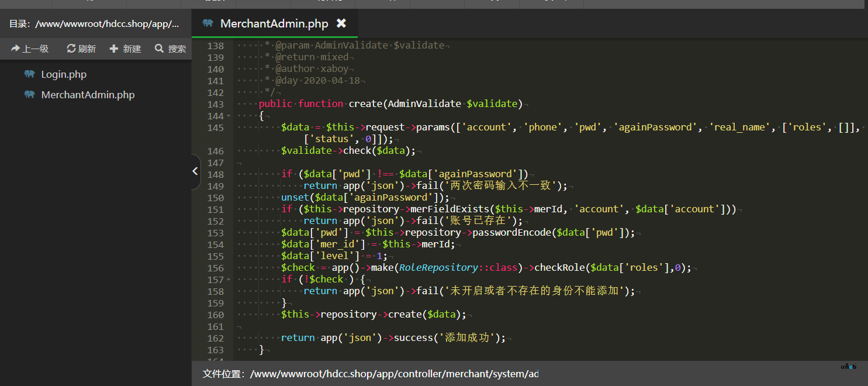Click the '添加成功' success string

click(467, 338)
